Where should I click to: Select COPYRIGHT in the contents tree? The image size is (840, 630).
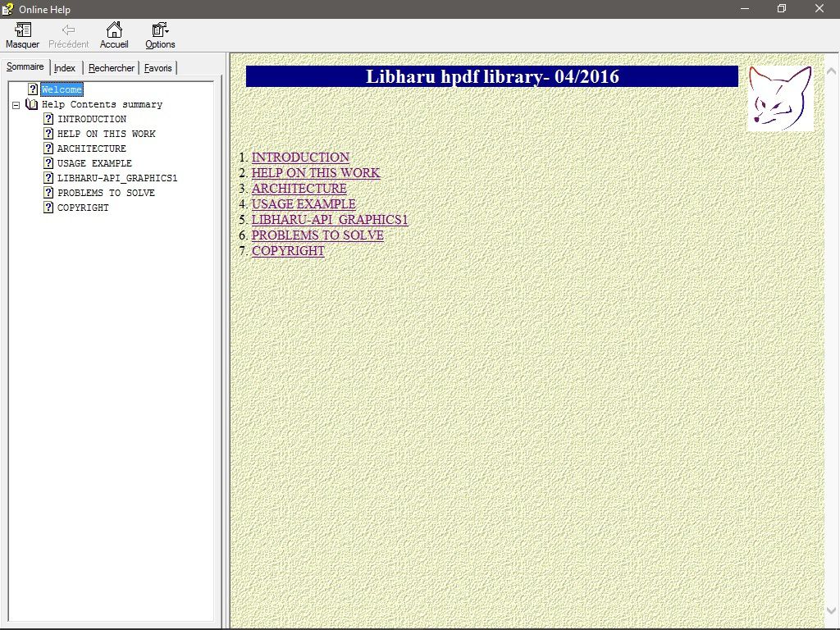[x=83, y=208]
